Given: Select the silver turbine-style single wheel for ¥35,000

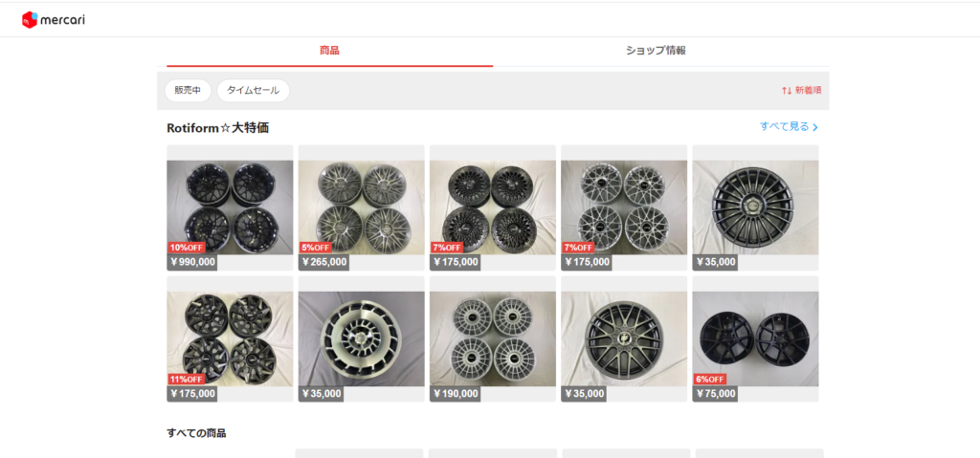Looking at the screenshot, I should pyautogui.click(x=361, y=337).
